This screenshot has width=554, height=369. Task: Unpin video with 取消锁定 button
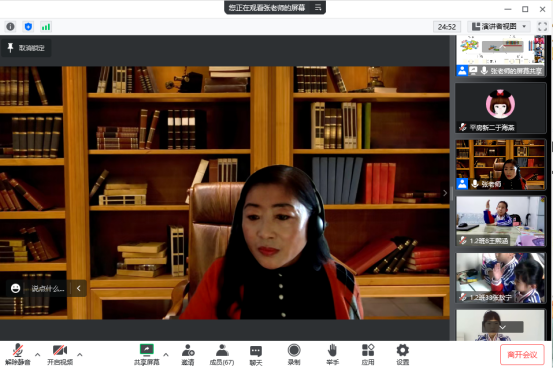(x=26, y=48)
